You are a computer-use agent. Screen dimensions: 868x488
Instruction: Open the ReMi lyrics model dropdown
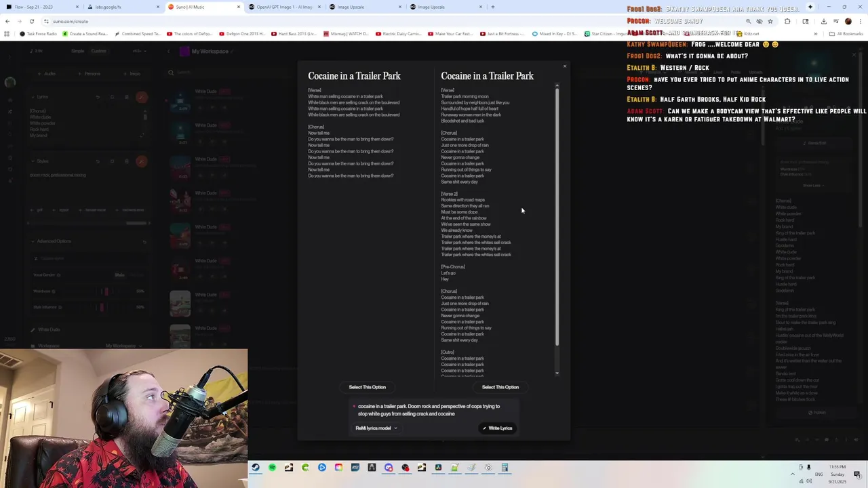[x=376, y=428]
